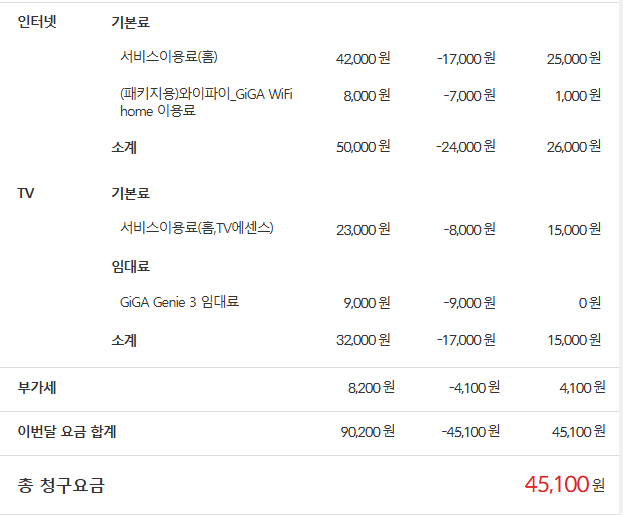Click the GiGA Genie 3 임대료 item
Viewport: 623px width, 515px height.
[180, 302]
